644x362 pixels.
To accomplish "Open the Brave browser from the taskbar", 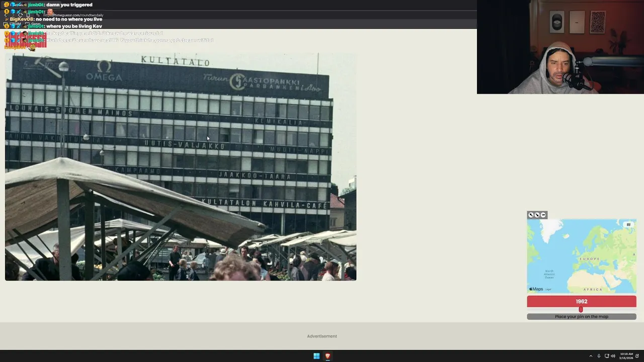I will pos(328,356).
